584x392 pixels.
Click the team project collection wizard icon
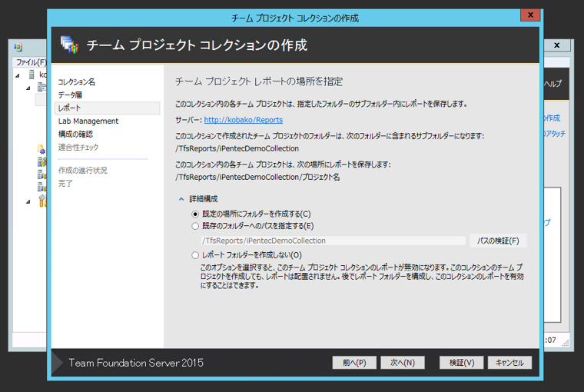(70, 45)
